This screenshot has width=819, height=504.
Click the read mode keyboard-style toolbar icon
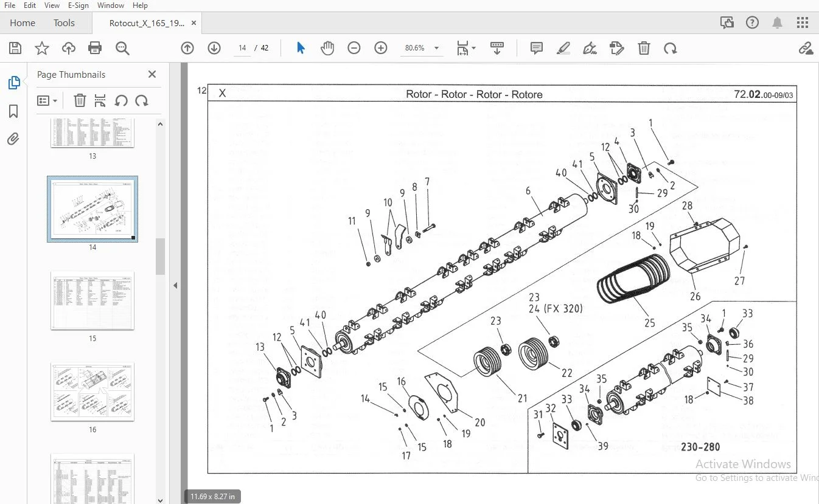(x=497, y=48)
